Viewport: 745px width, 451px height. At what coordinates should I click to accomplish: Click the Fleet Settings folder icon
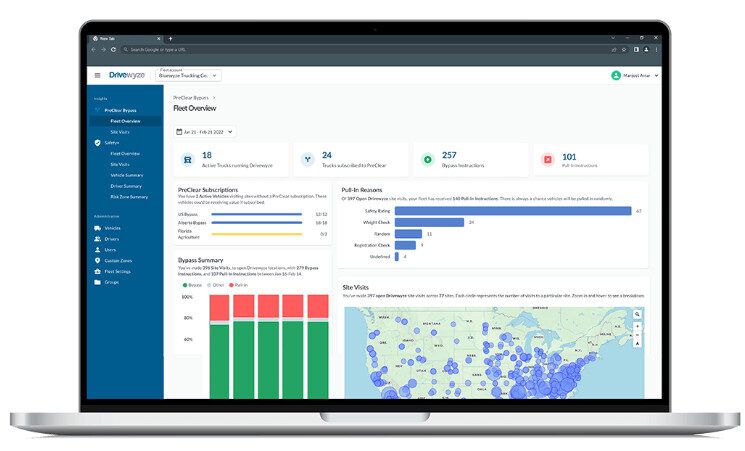click(x=97, y=271)
